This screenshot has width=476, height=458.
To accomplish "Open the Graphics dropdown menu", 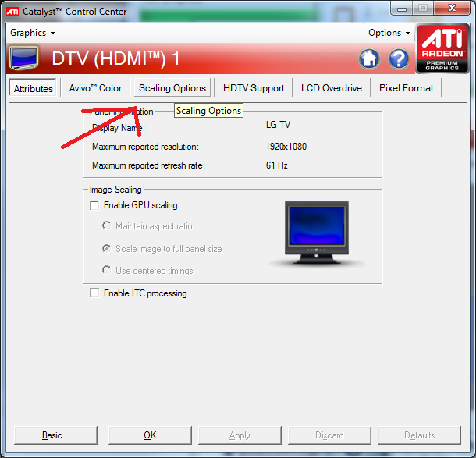I will click(33, 33).
